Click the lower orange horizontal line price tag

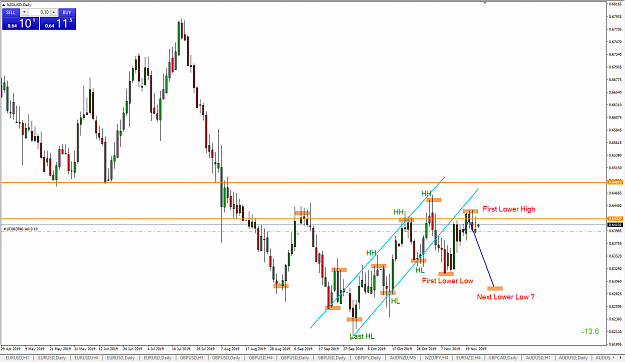click(x=614, y=218)
